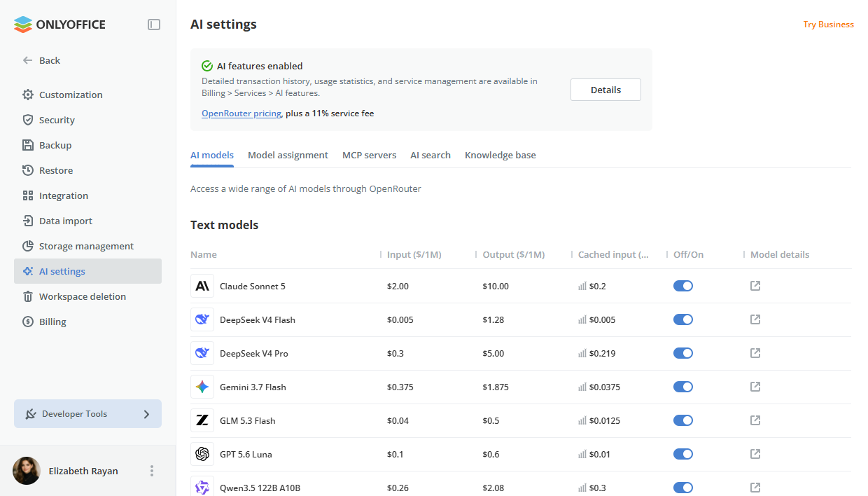Click the Customization gear icon
This screenshot has width=868, height=496.
coord(28,95)
